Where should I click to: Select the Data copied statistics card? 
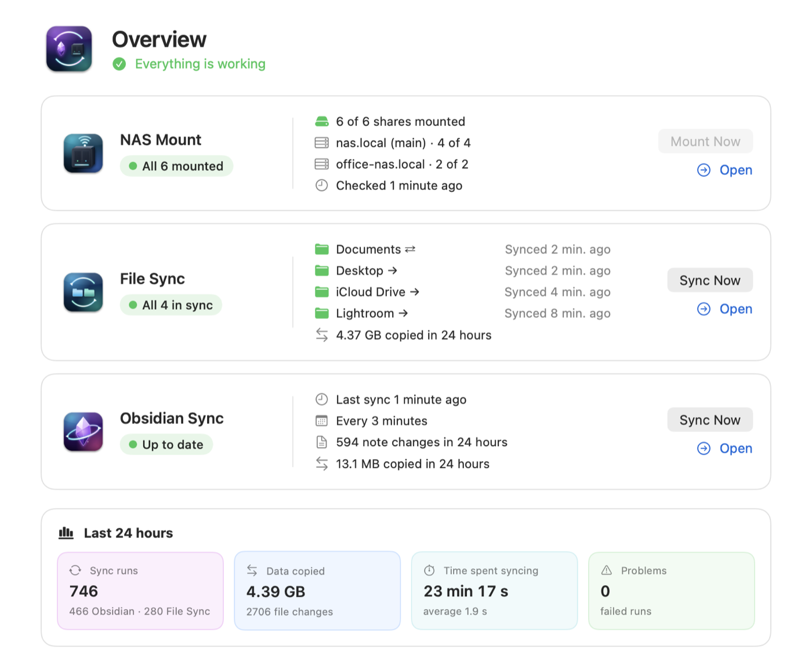pyautogui.click(x=317, y=590)
